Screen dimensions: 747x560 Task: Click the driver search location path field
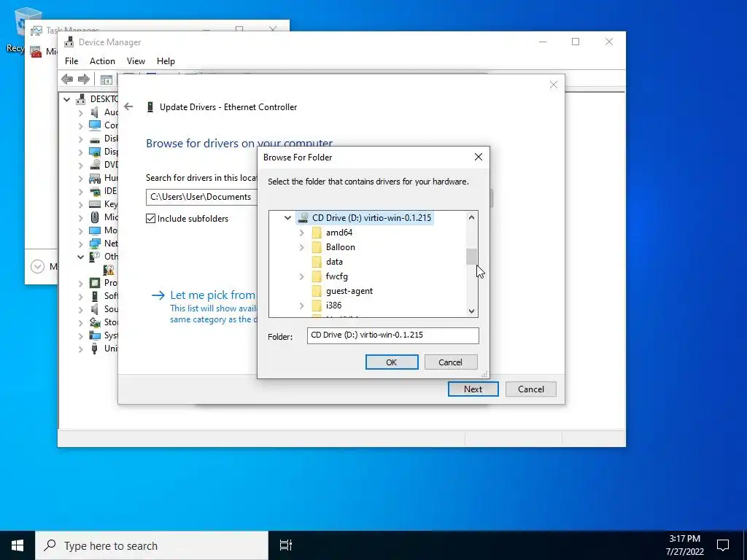coord(201,197)
